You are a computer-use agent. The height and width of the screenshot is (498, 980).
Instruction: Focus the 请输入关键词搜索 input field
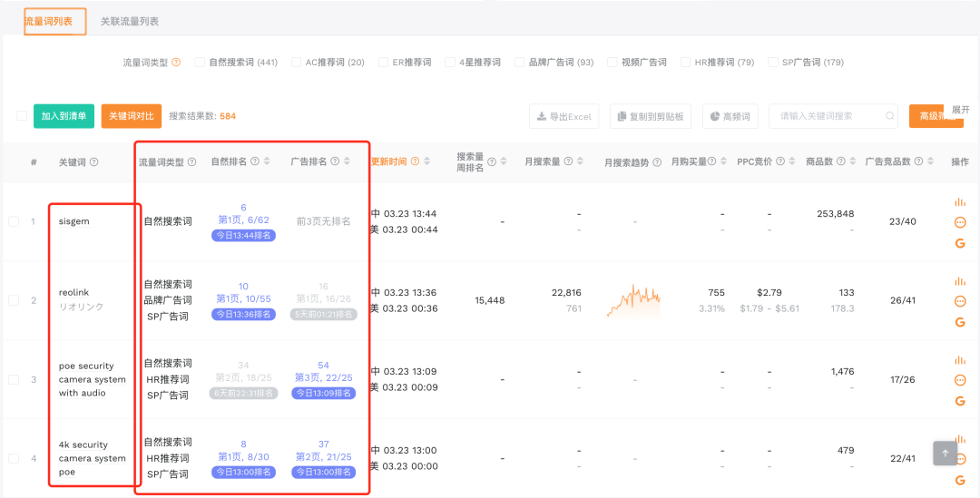(x=824, y=116)
